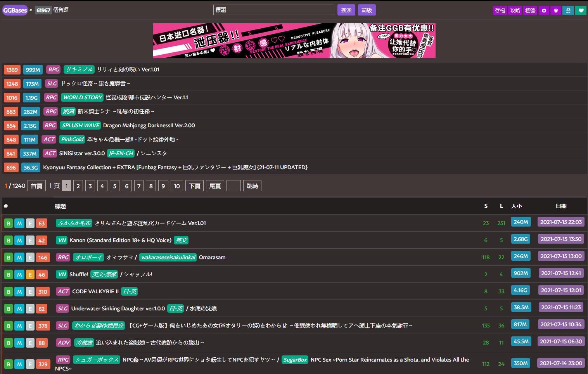Click the blue M badge on Shuffle! row
Screen dimensions: 588x374
click(x=19, y=275)
